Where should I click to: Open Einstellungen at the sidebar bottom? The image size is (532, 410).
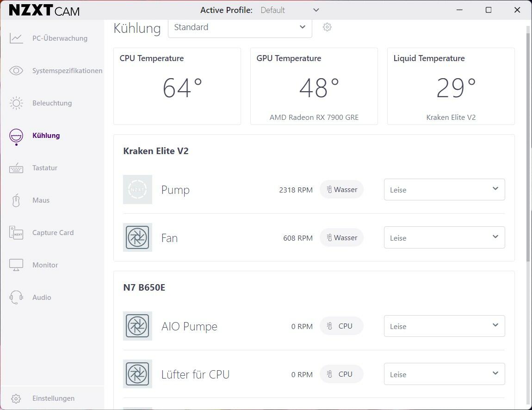tap(53, 398)
